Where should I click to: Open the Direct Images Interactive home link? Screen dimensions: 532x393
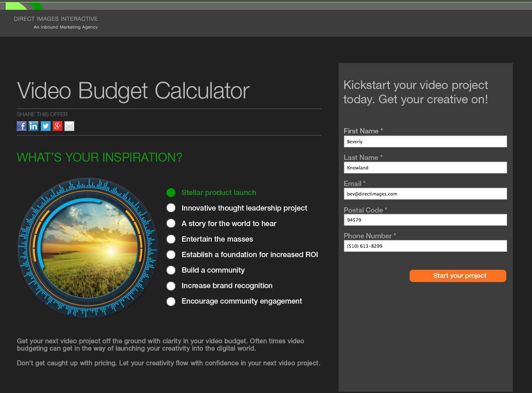tap(56, 19)
